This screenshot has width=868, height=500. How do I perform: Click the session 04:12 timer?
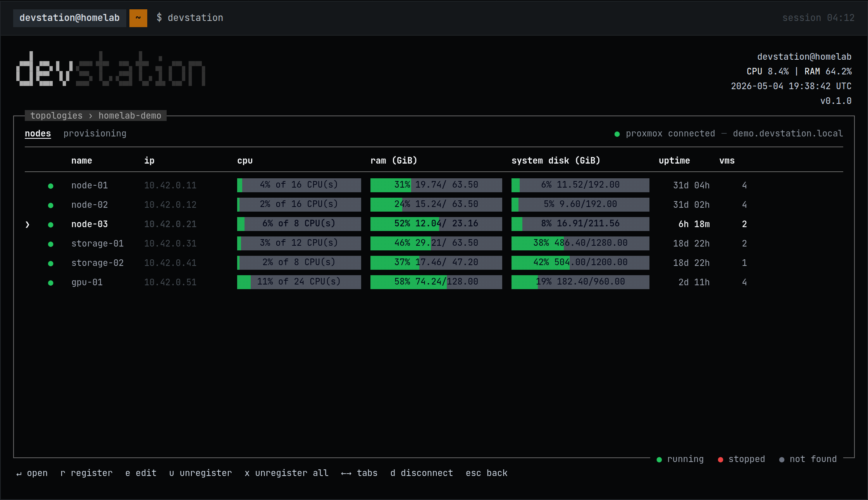818,18
